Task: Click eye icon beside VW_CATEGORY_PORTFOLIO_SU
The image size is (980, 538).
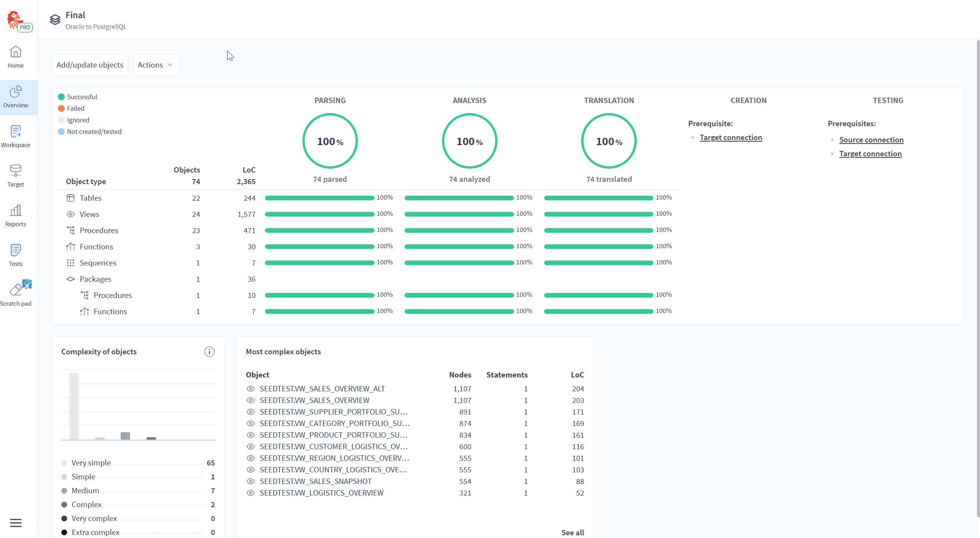Action: 251,423
